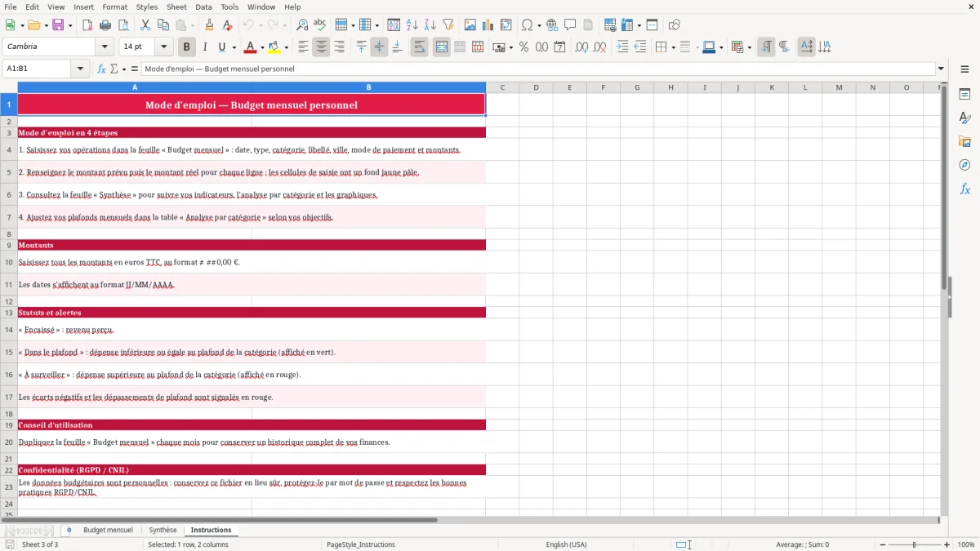Viewport: 980px width, 551px height.
Task: Click the Add Decimal Place icon
Action: tap(581, 47)
